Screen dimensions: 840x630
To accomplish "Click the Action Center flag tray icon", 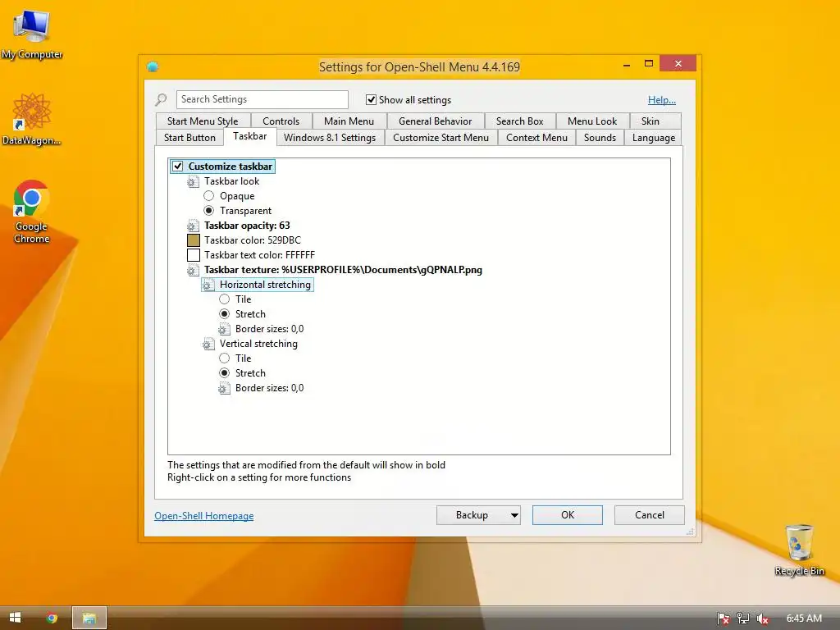I will tap(724, 619).
